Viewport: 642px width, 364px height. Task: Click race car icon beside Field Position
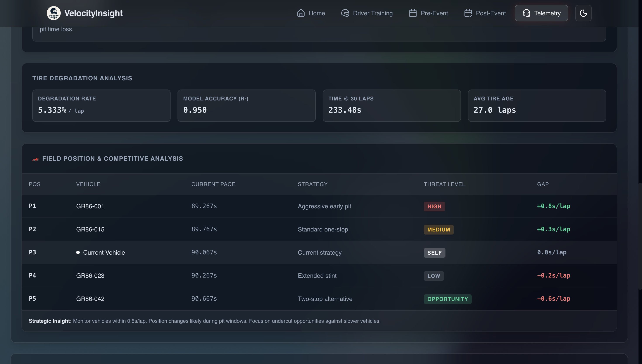pos(36,159)
